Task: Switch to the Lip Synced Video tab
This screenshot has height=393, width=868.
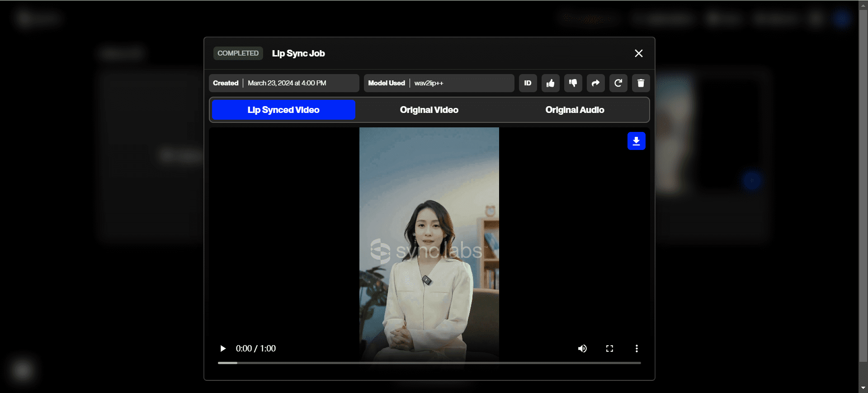Action: [283, 110]
